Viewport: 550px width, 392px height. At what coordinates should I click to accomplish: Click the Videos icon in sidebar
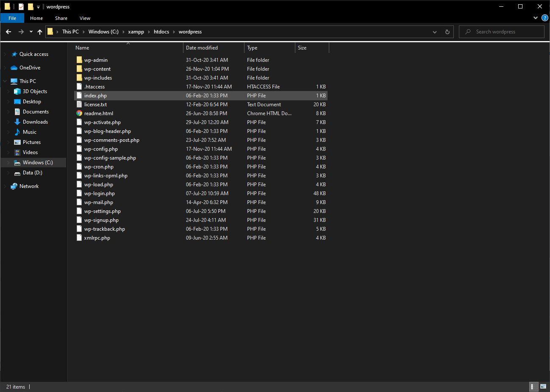(x=17, y=152)
